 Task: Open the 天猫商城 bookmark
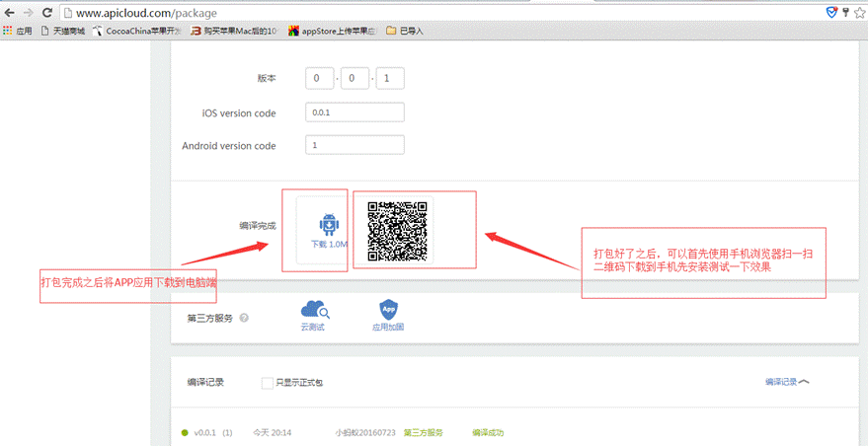(x=62, y=32)
